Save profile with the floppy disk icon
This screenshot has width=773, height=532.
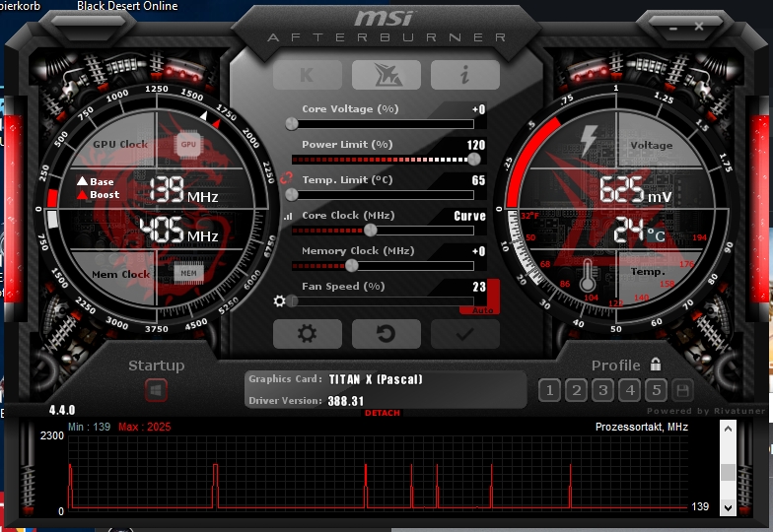(682, 390)
